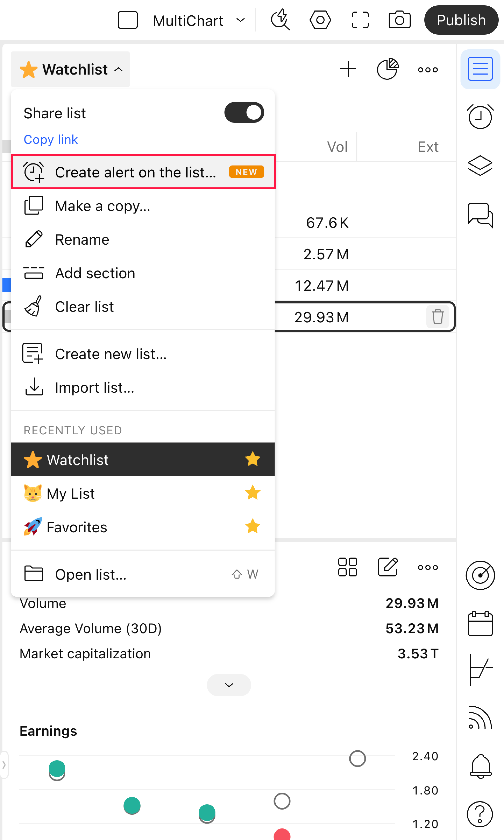Viewport: 504px width, 840px height.
Task: Click the Copy link hyperlink
Action: (x=51, y=139)
